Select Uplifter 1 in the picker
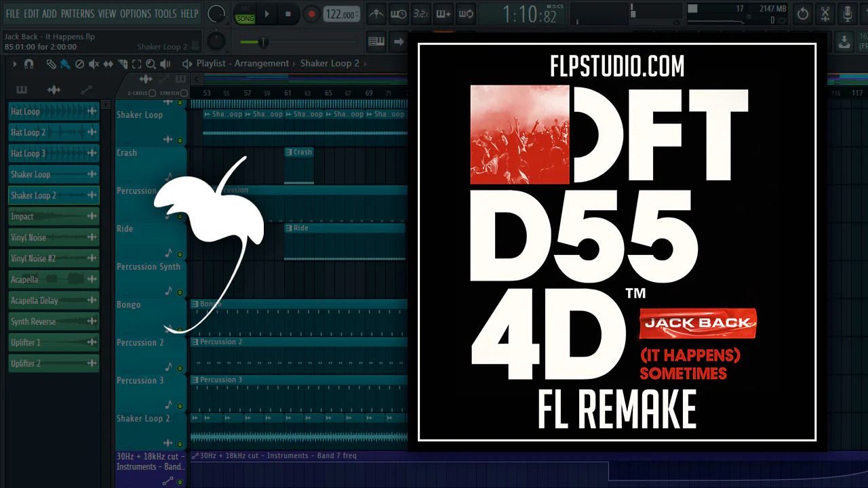The image size is (868, 488). click(x=54, y=342)
